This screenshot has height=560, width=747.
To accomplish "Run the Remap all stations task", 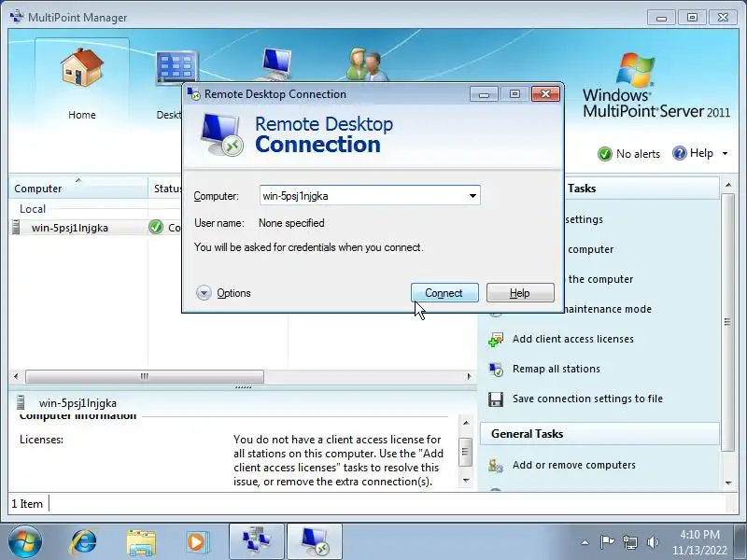I will pos(557,369).
